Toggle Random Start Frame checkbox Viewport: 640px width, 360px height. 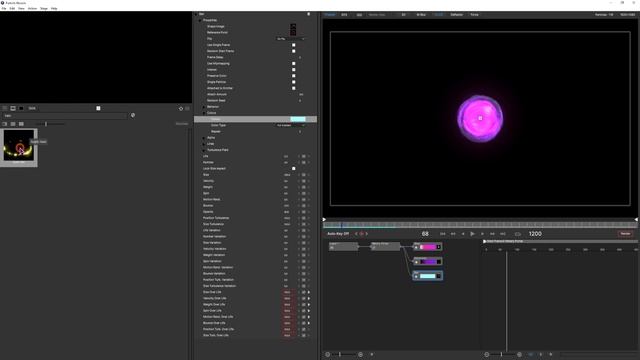pos(293,51)
